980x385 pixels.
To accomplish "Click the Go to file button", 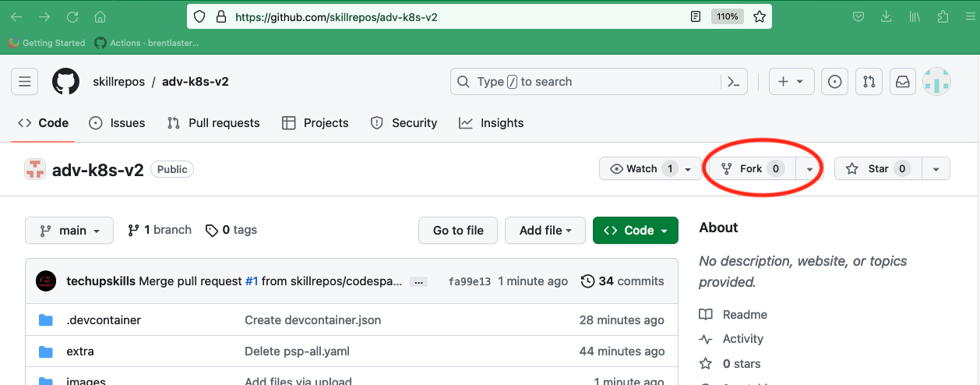I will 458,231.
